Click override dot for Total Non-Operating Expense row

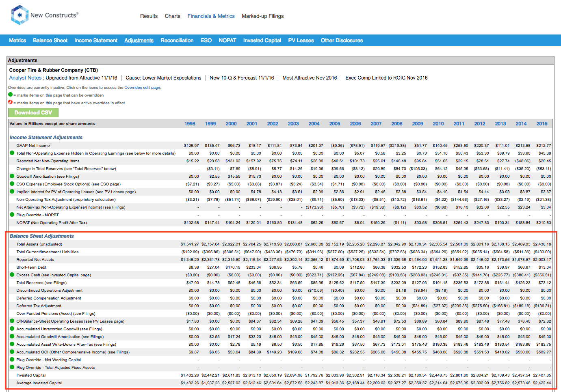point(12,153)
